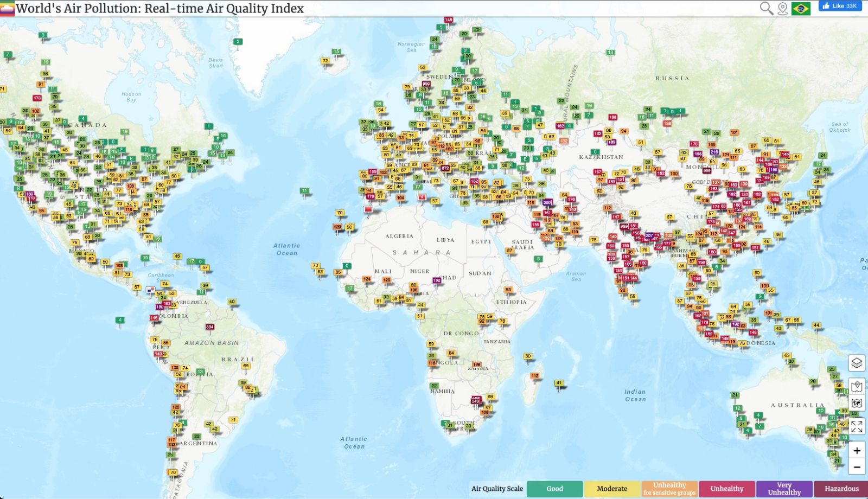The height and width of the screenshot is (499, 868).
Task: Click the 112 marker on Madagascar
Action: tap(535, 376)
